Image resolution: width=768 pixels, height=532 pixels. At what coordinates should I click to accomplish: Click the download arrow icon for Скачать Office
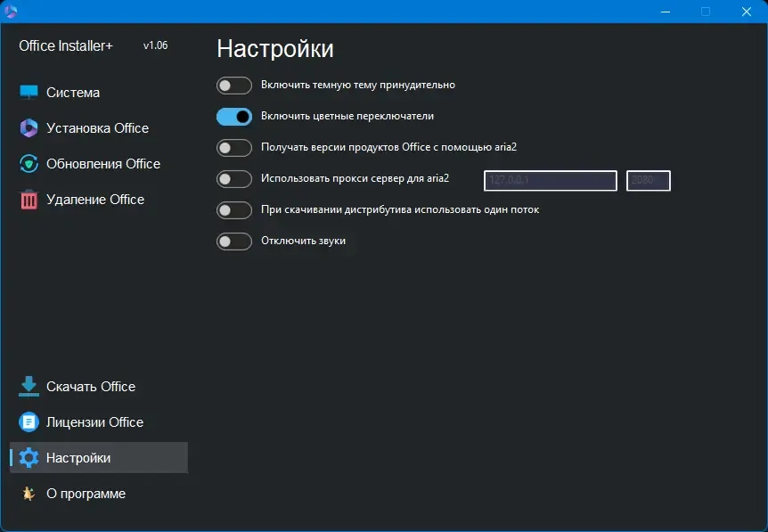(29, 386)
